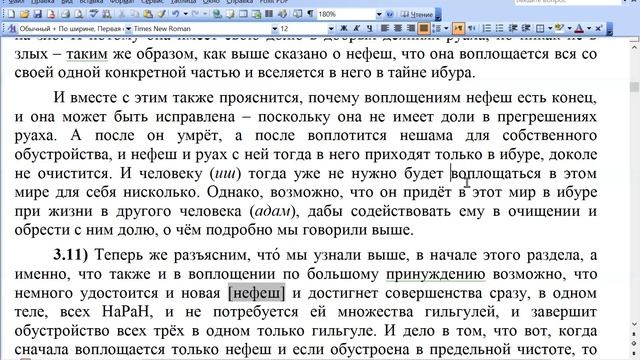Open border style dropdown arrow
The width and height of the screenshot is (640, 360).
coord(550,28)
